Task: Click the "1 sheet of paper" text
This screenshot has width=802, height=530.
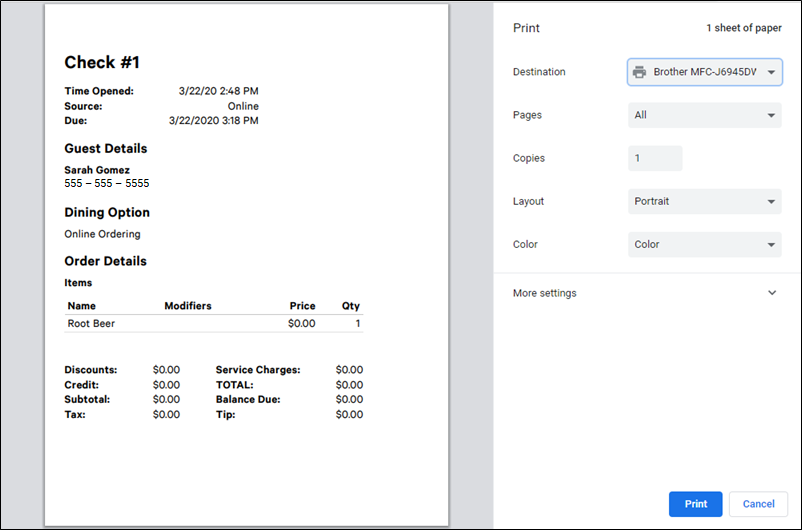Action: [x=744, y=28]
